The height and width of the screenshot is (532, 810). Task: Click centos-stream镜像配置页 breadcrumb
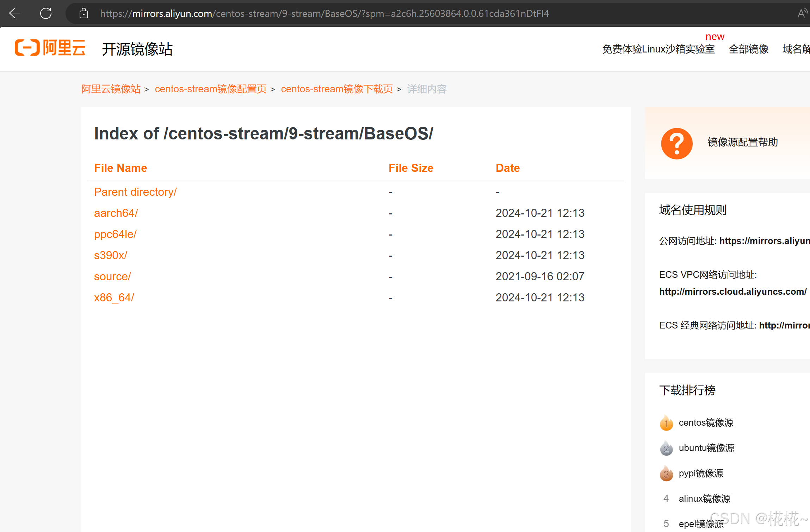211,89
